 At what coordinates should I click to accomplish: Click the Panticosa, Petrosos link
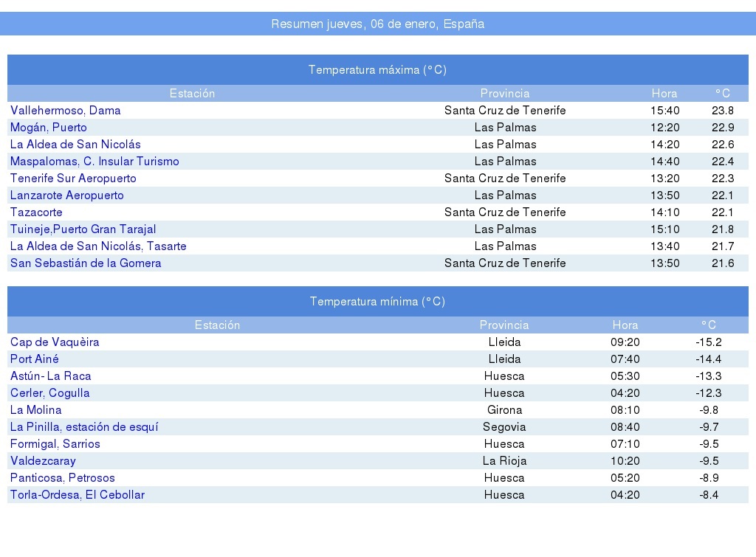pos(63,478)
